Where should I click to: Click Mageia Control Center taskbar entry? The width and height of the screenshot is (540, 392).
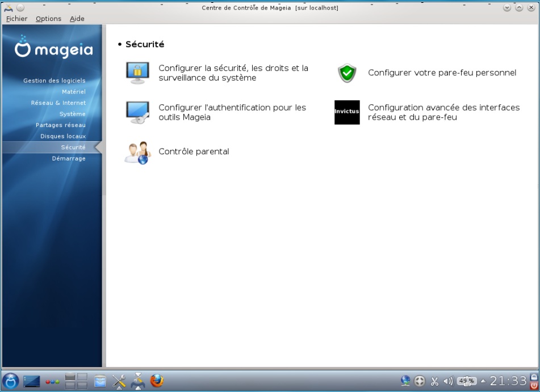[x=138, y=381]
